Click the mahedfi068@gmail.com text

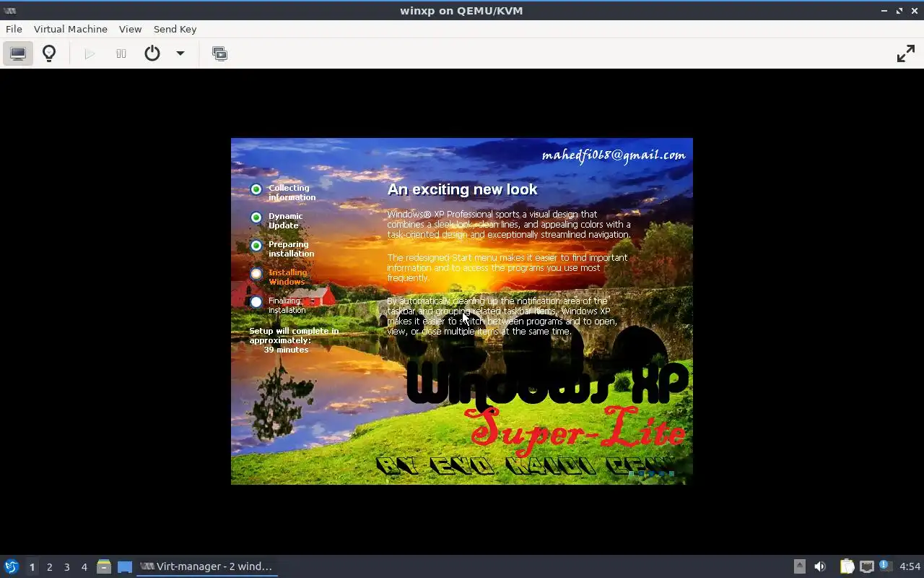click(613, 155)
